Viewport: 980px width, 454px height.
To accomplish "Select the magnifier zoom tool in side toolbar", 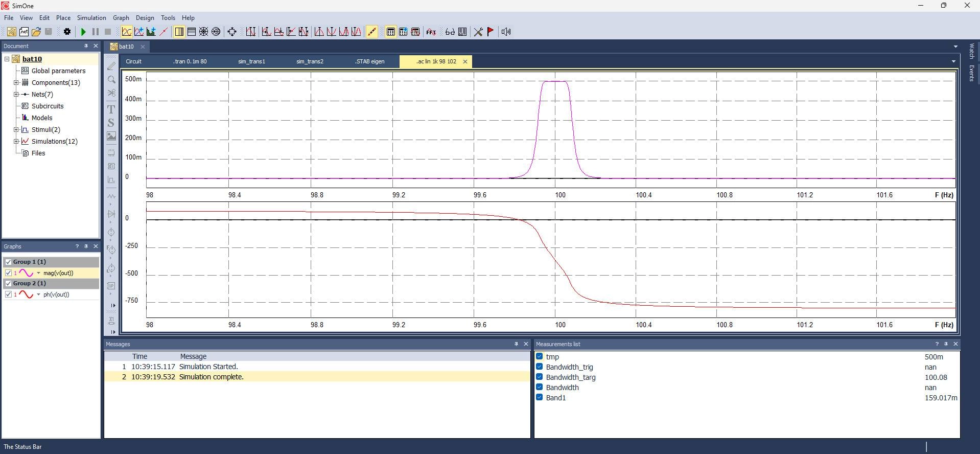I will point(111,79).
